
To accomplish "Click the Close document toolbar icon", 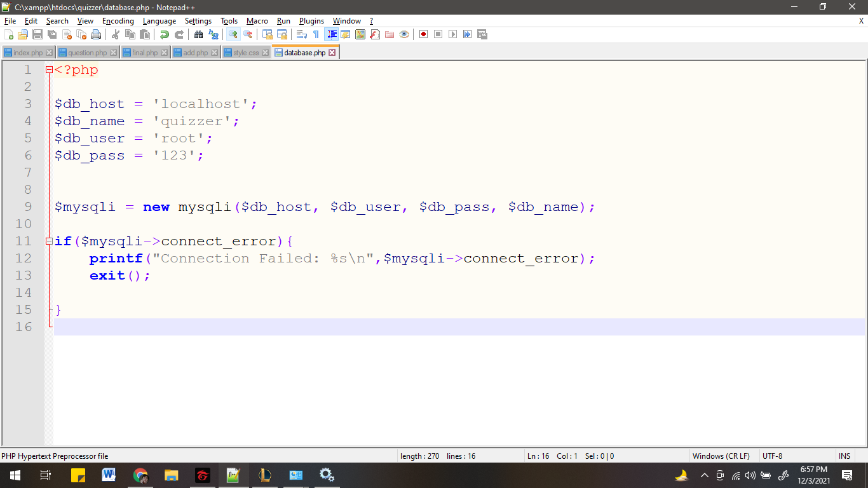I will point(67,34).
